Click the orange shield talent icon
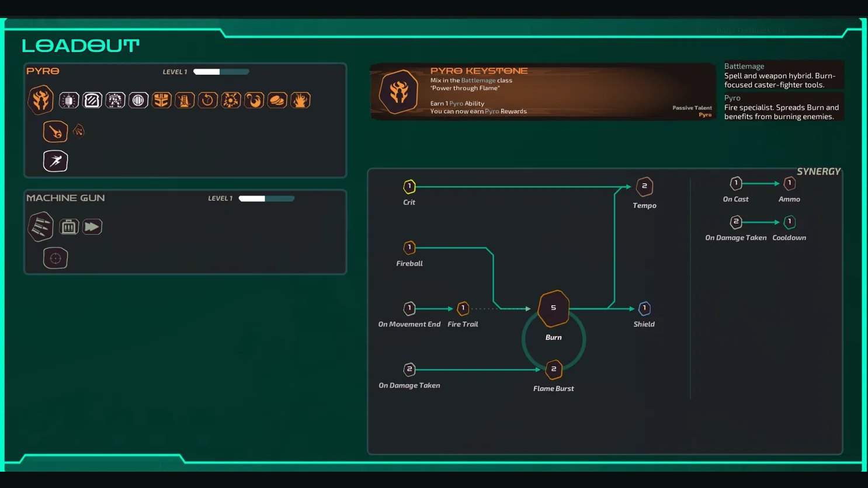The image size is (868, 488). pos(161,100)
